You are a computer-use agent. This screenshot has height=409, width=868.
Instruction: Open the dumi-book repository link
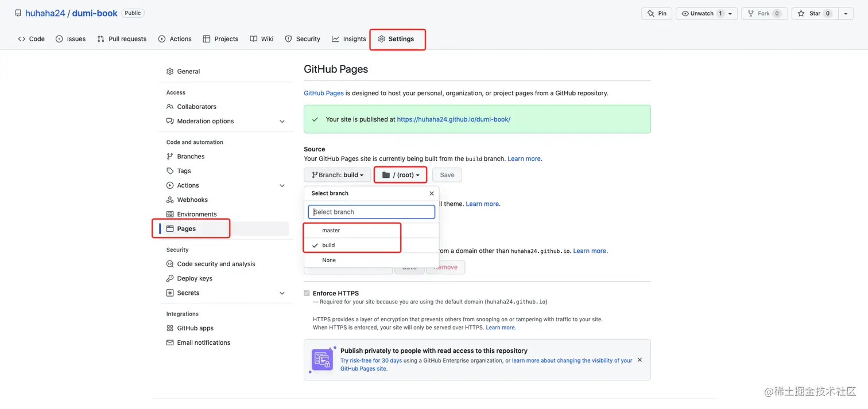[x=95, y=13]
